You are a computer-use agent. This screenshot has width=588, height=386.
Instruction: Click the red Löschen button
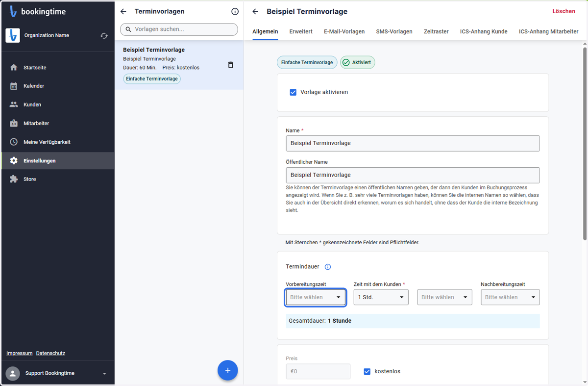563,11
